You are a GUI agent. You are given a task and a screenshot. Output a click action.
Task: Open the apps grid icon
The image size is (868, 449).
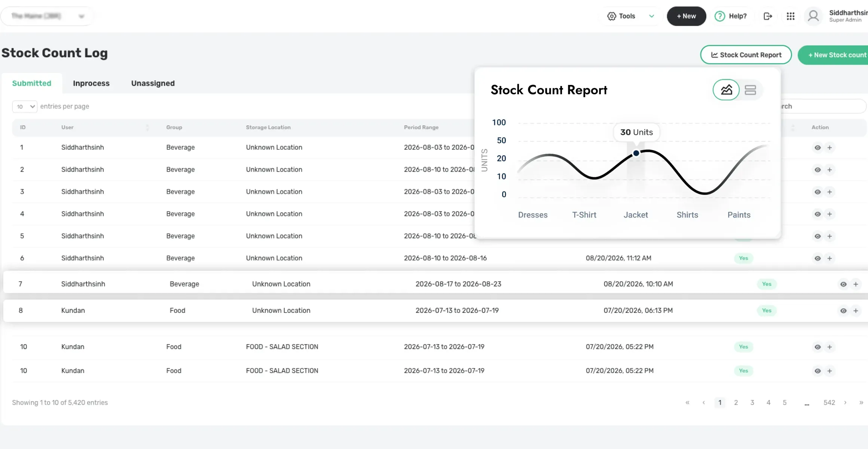791,16
